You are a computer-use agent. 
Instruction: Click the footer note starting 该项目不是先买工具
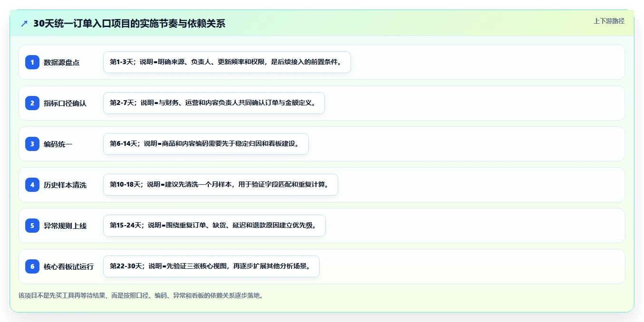[141, 295]
